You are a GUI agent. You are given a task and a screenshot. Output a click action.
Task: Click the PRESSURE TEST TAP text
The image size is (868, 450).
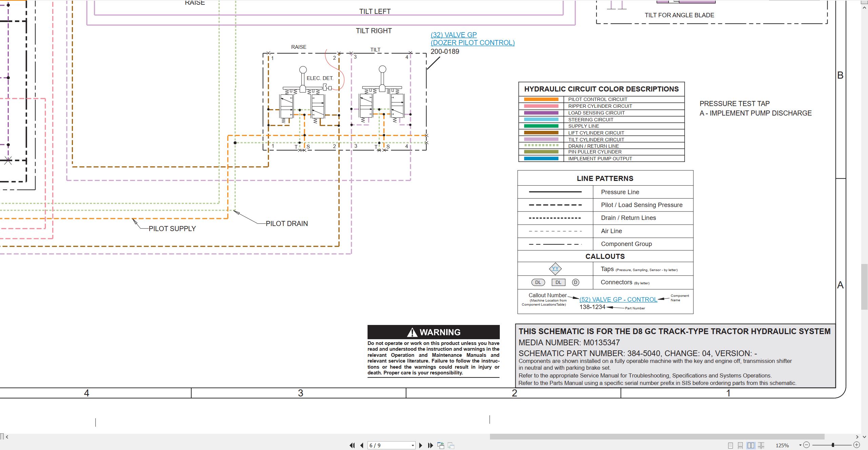pyautogui.click(x=735, y=104)
